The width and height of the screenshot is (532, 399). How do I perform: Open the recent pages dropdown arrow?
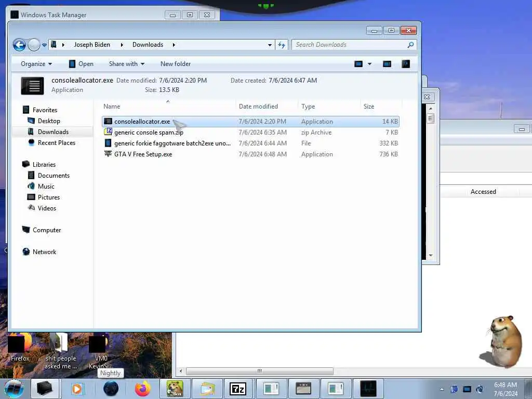[45, 45]
